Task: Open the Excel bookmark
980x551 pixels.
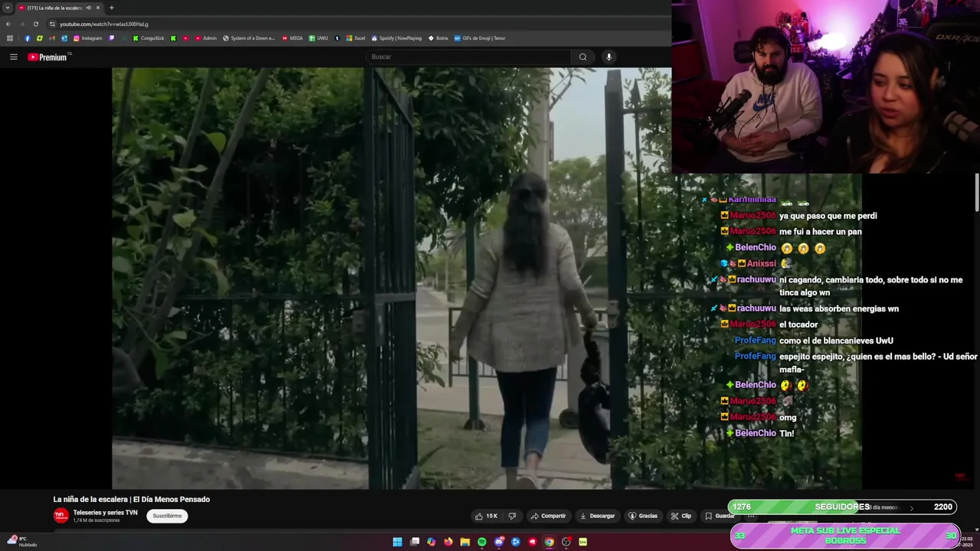Action: pyautogui.click(x=355, y=38)
